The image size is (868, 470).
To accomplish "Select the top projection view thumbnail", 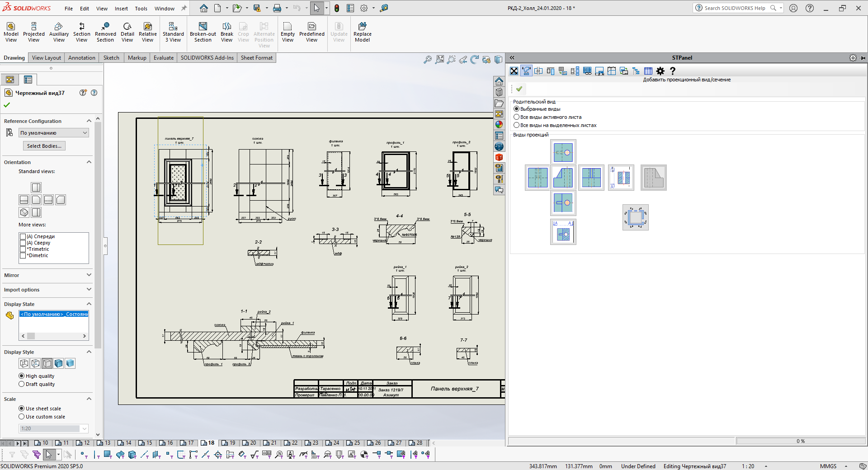I will (563, 152).
